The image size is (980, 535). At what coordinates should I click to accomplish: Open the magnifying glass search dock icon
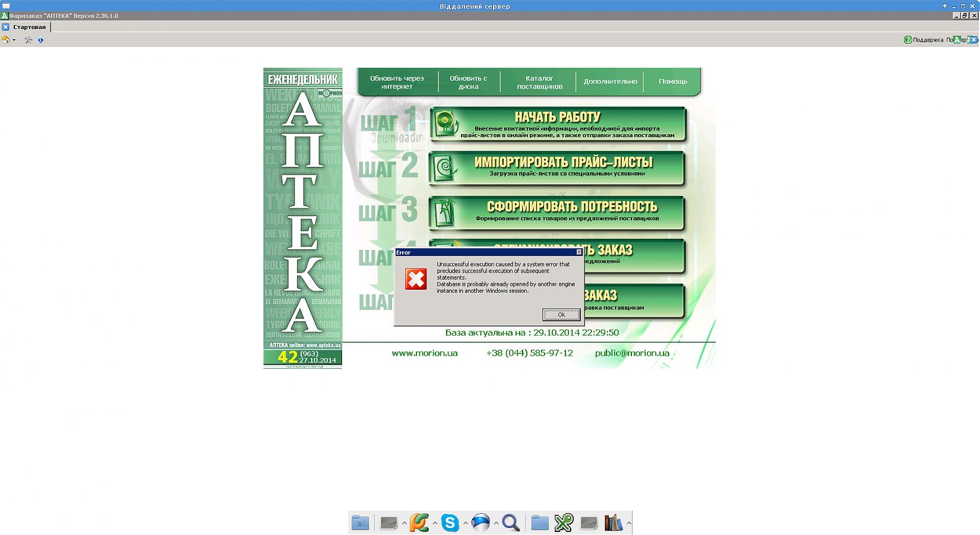click(x=511, y=523)
